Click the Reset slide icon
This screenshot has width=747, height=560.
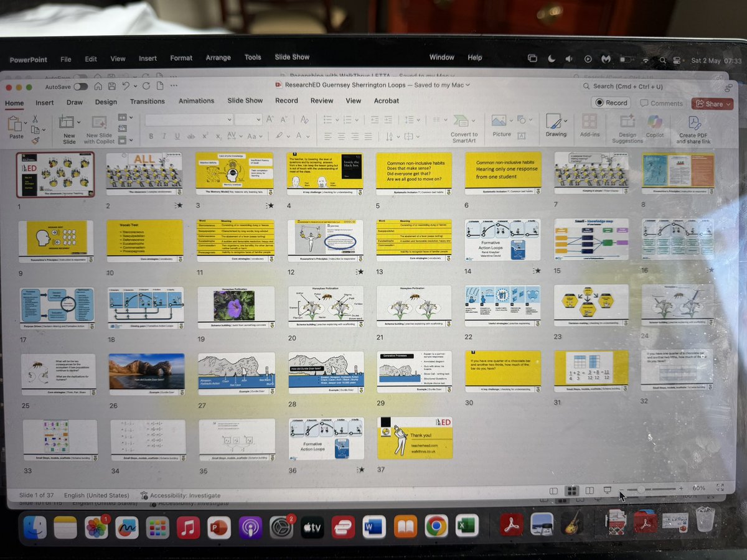[x=123, y=129]
